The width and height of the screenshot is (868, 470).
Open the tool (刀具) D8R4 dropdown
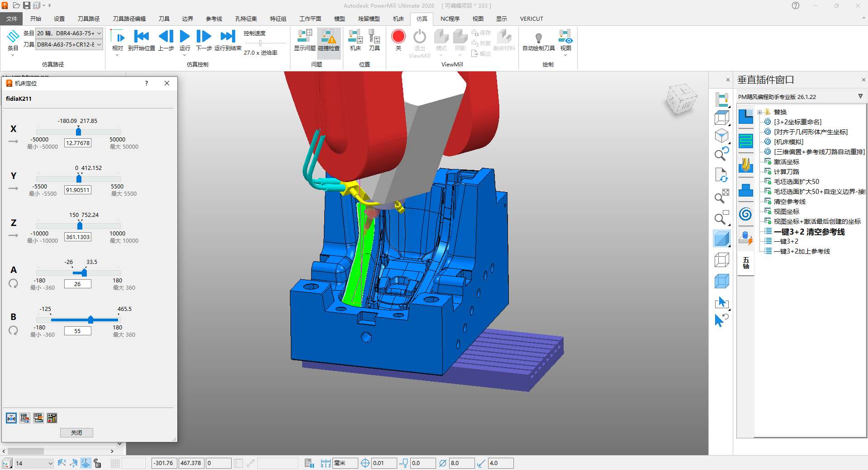coord(99,45)
